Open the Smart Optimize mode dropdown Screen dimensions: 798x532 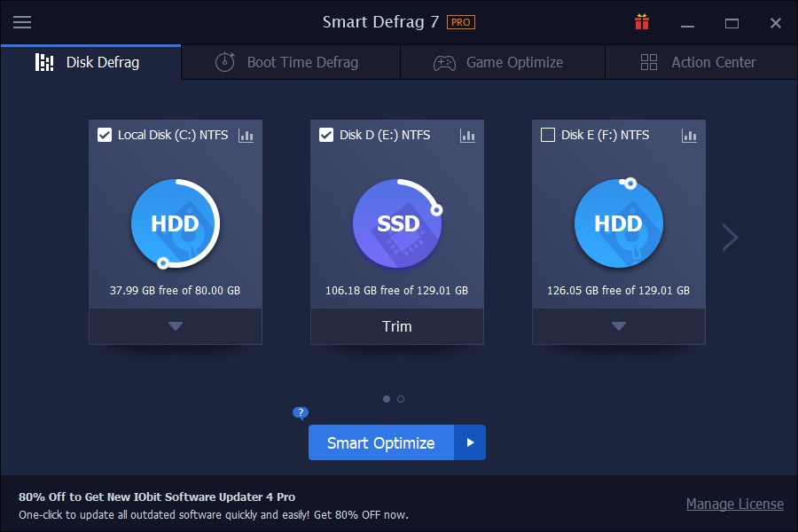[472, 442]
